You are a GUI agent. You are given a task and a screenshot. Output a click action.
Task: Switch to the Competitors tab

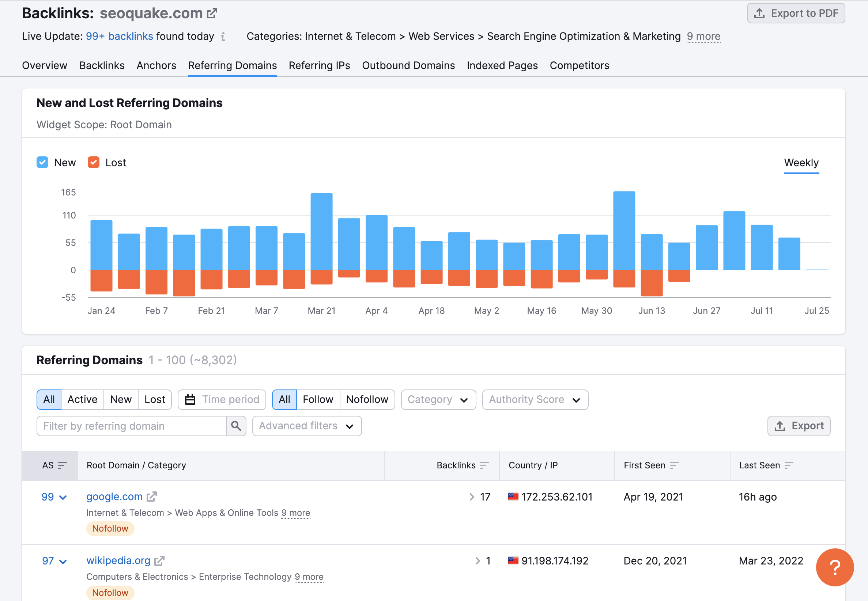580,65
